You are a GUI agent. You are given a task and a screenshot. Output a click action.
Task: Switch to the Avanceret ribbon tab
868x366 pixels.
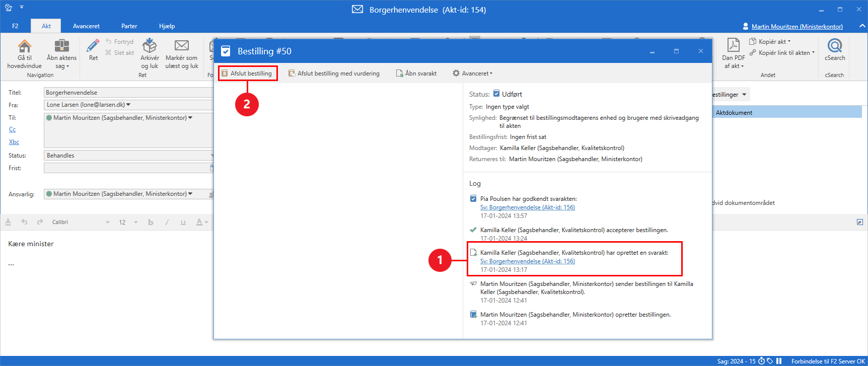coord(86,26)
